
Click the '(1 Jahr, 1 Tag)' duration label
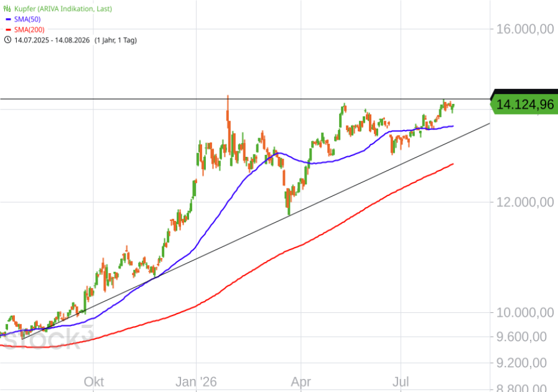pos(116,40)
